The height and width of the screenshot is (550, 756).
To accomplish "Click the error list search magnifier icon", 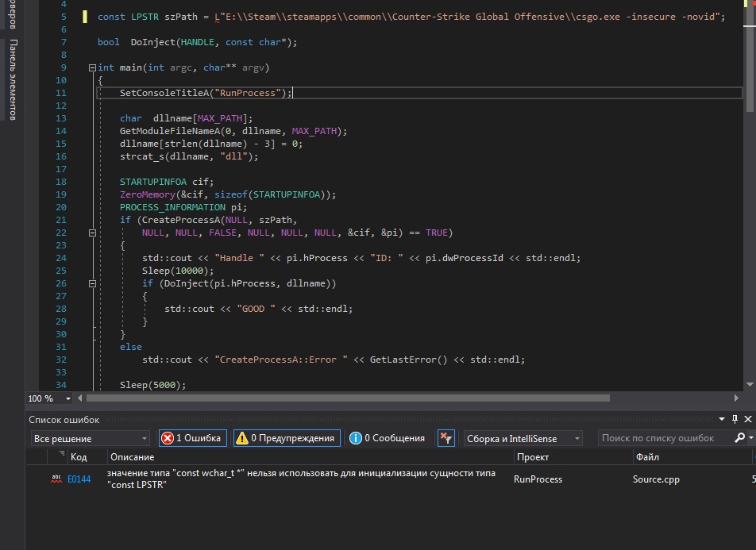I will [739, 437].
